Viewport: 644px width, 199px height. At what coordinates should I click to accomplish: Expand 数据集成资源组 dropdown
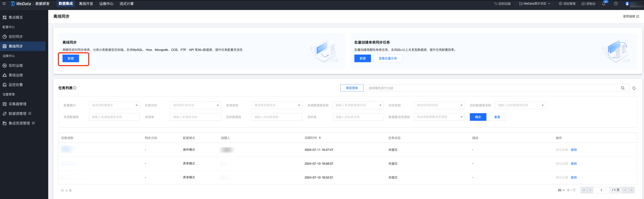[x=439, y=117]
